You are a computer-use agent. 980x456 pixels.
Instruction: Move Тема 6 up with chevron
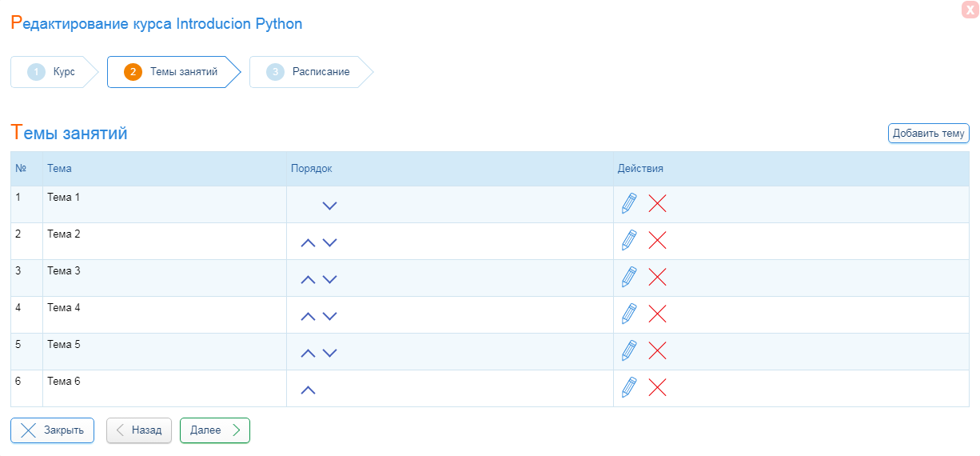(308, 390)
